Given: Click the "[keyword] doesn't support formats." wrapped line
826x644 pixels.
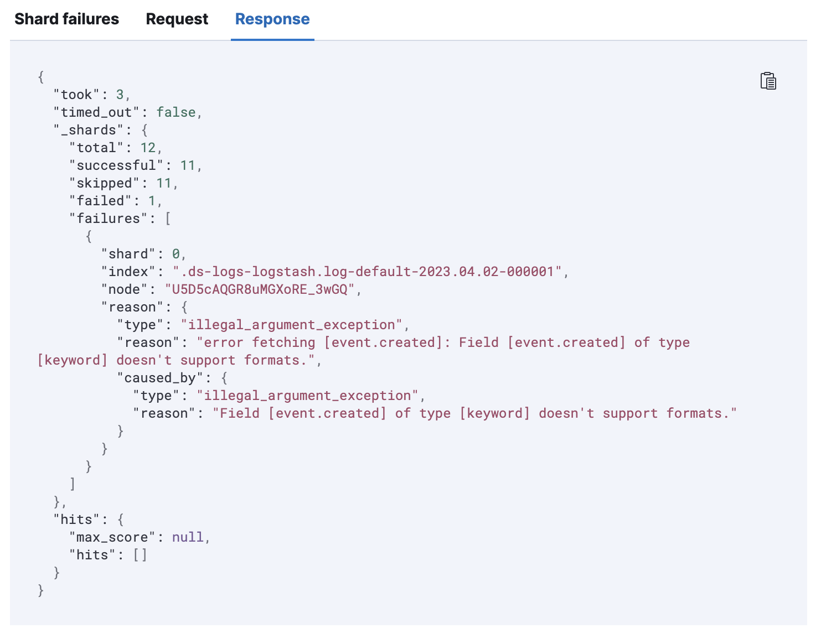Looking at the screenshot, I should tap(179, 360).
